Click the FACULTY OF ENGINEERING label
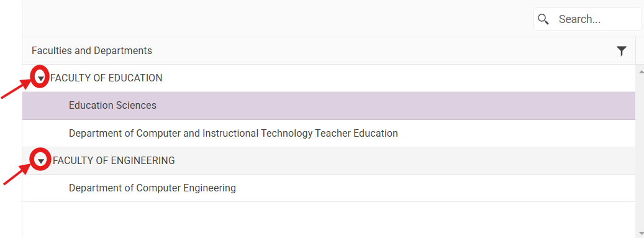The image size is (644, 238). pos(114,161)
